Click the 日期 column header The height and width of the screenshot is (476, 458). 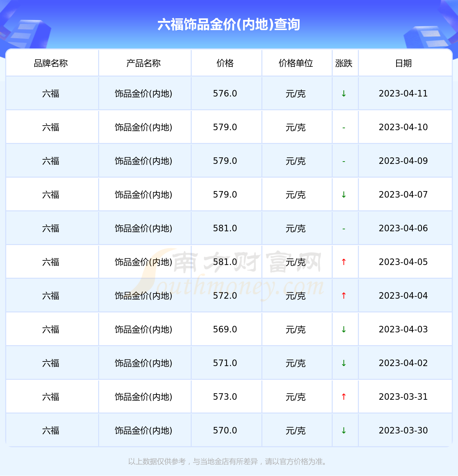[403, 63]
